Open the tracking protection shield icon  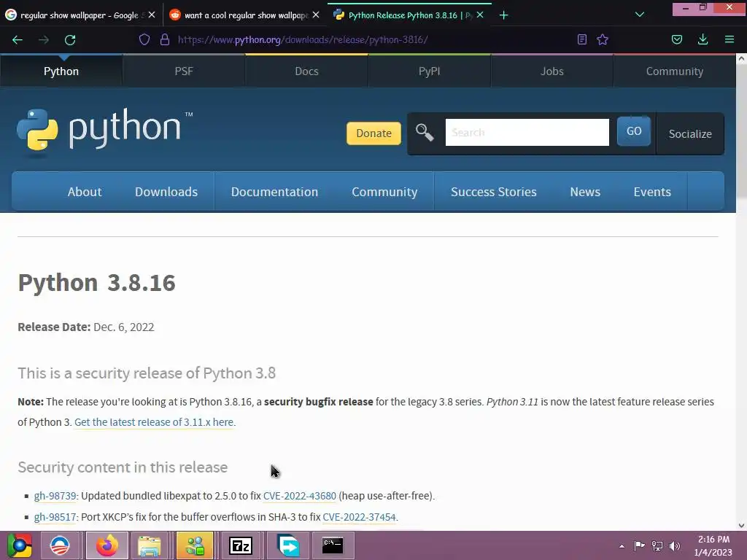[x=144, y=39]
